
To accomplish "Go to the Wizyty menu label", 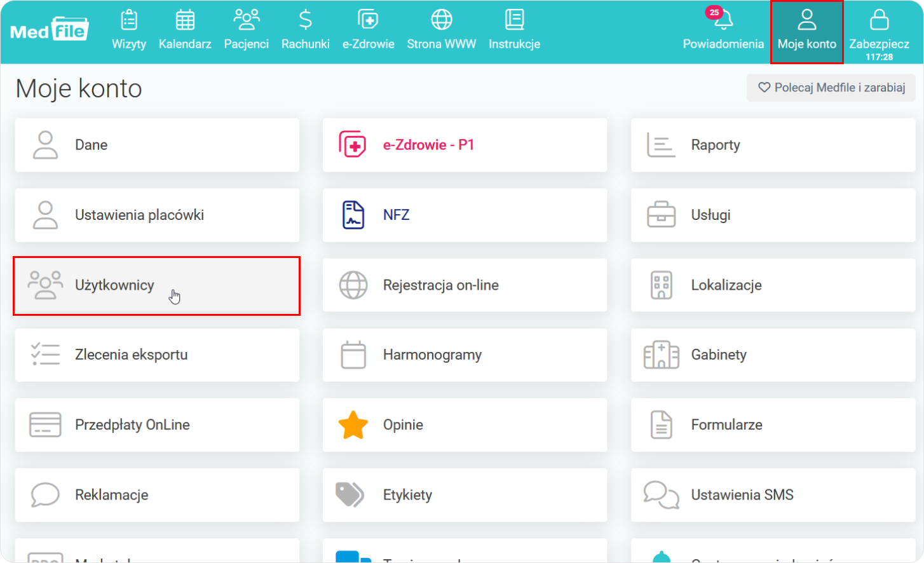I will [x=129, y=44].
